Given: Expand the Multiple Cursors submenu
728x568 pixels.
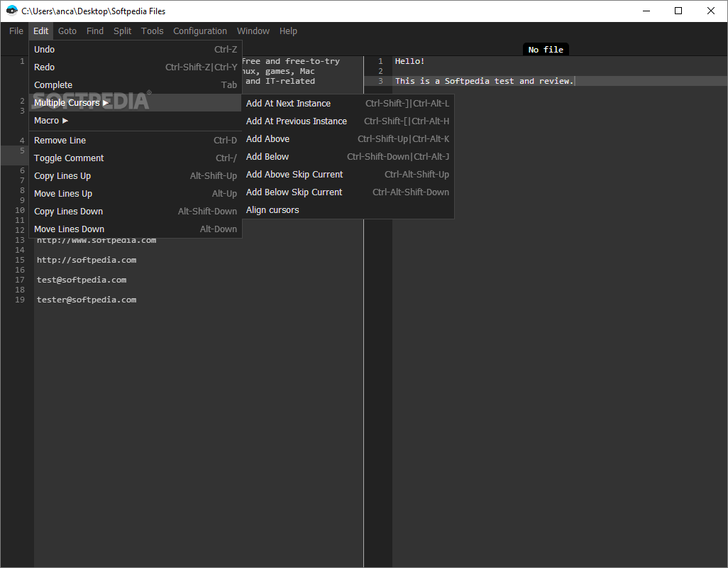Looking at the screenshot, I should tap(136, 103).
